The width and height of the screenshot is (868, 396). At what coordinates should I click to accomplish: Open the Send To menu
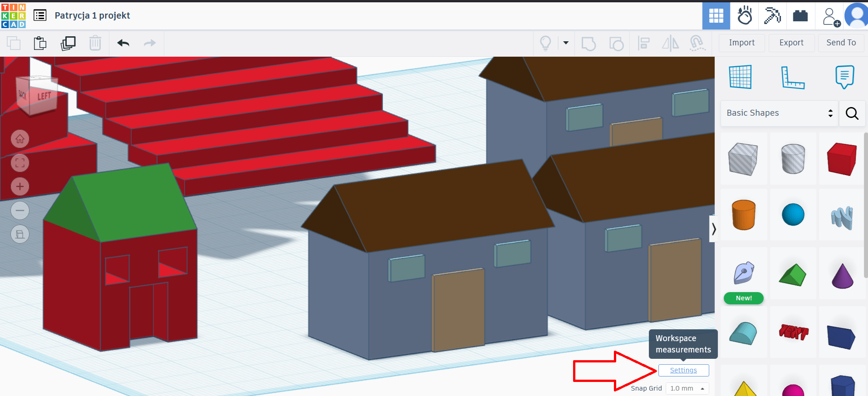841,43
